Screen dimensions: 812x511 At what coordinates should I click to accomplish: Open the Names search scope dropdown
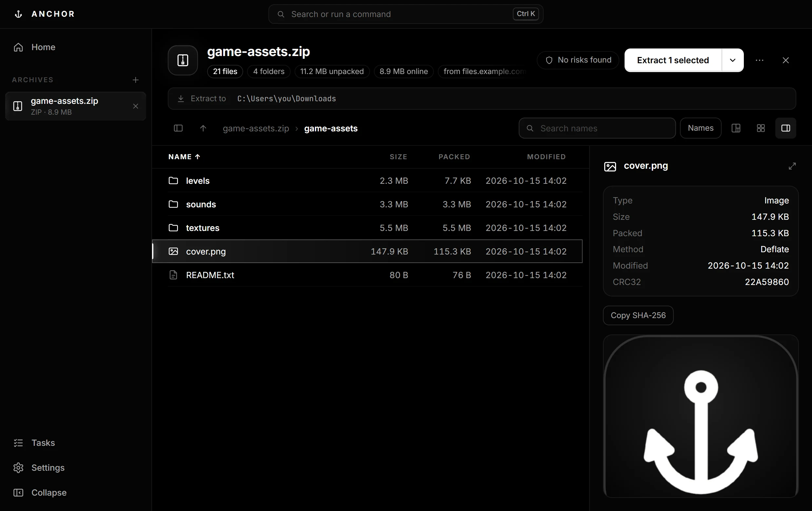tap(700, 128)
